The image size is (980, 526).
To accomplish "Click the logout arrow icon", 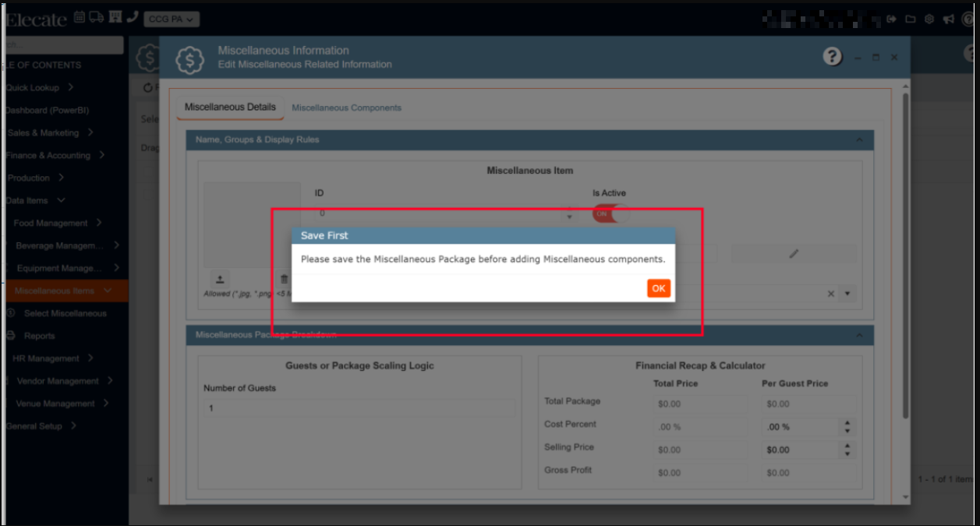I will tap(891, 19).
